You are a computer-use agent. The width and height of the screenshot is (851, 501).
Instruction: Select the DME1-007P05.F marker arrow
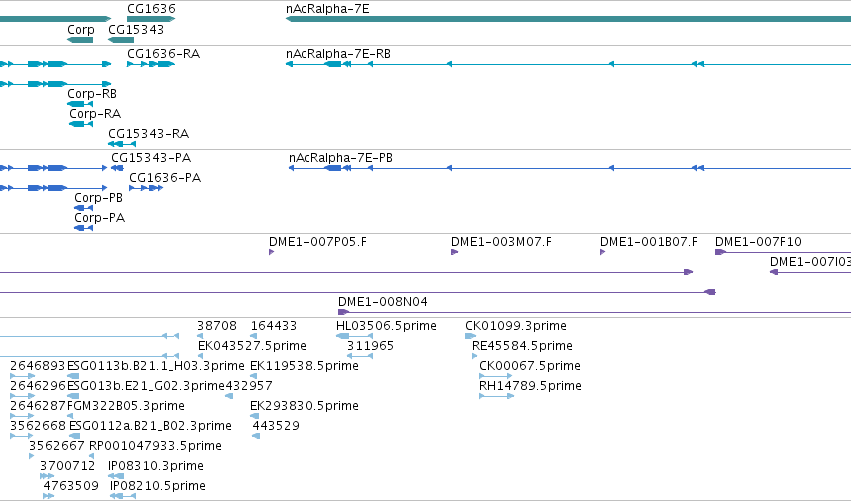[271, 252]
